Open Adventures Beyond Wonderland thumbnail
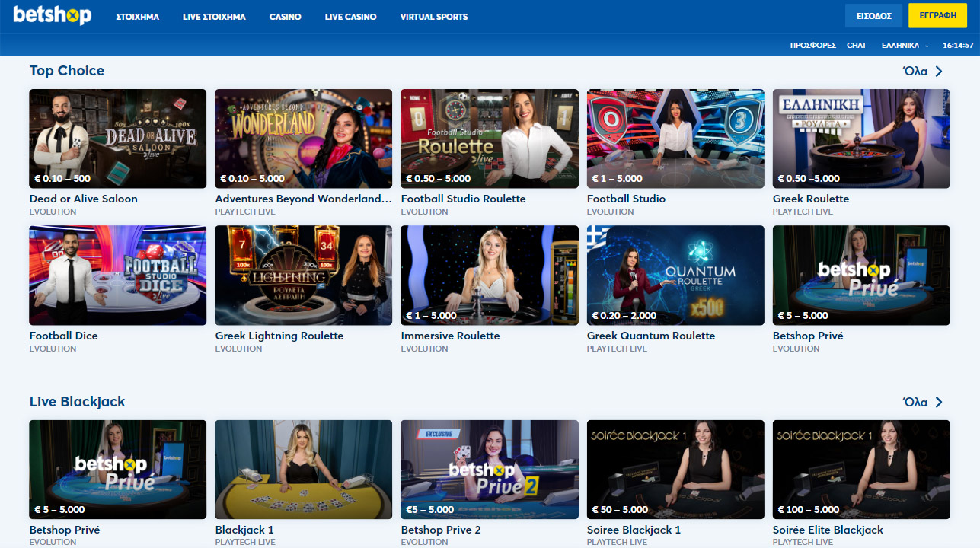Image resolution: width=980 pixels, height=548 pixels. (303, 139)
